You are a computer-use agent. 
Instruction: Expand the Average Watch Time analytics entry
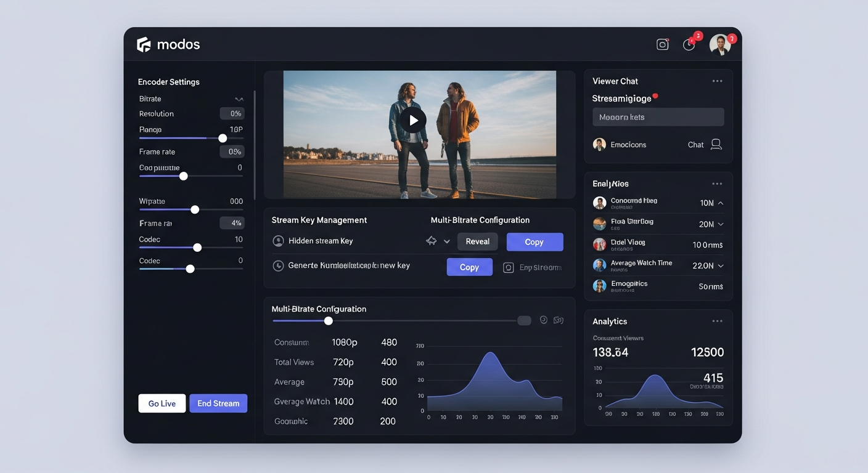(720, 265)
